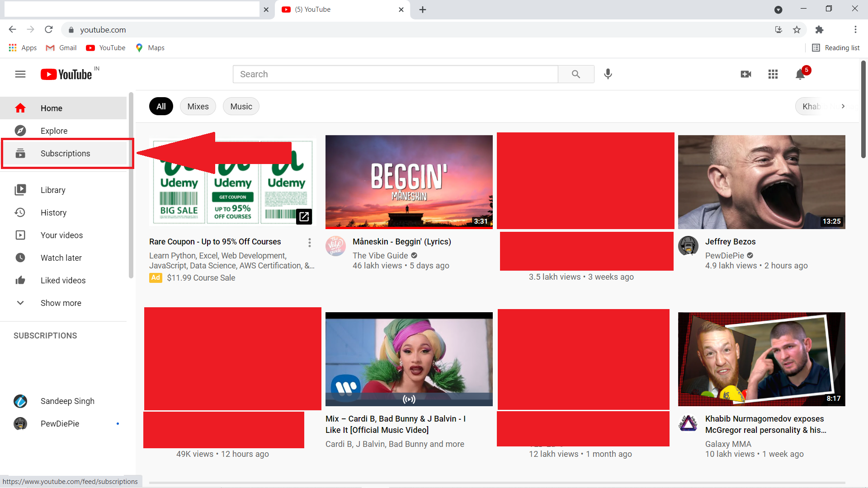The height and width of the screenshot is (488, 868).
Task: Open Liked videos
Action: 63,280
